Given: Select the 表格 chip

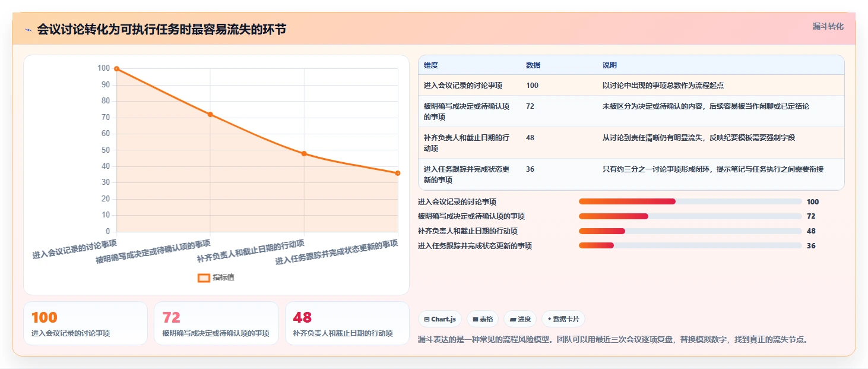Looking at the screenshot, I should [x=483, y=319].
